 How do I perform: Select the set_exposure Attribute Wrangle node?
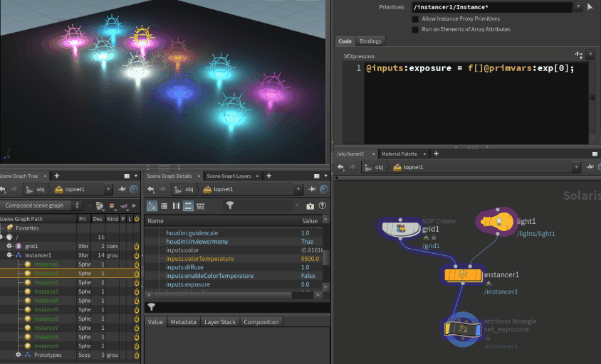tap(462, 329)
